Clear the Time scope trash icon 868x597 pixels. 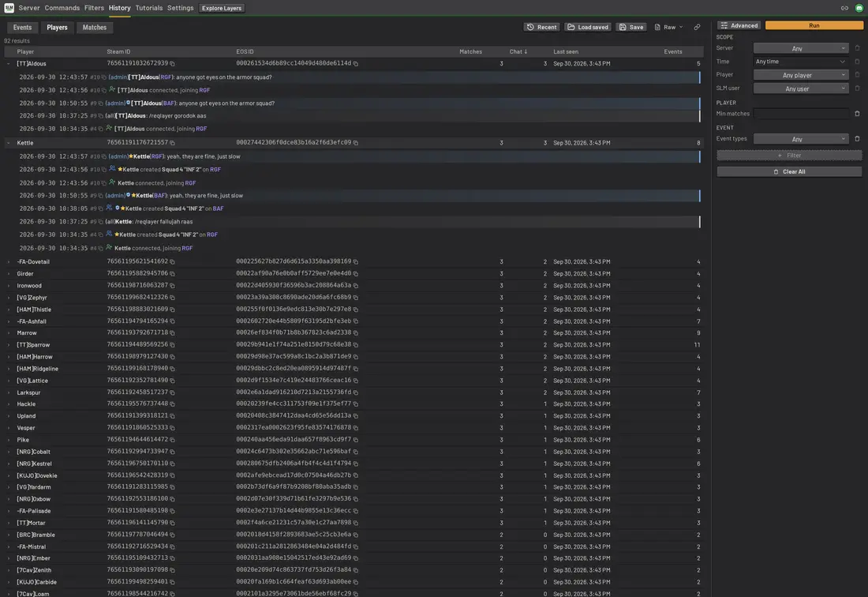(x=857, y=62)
